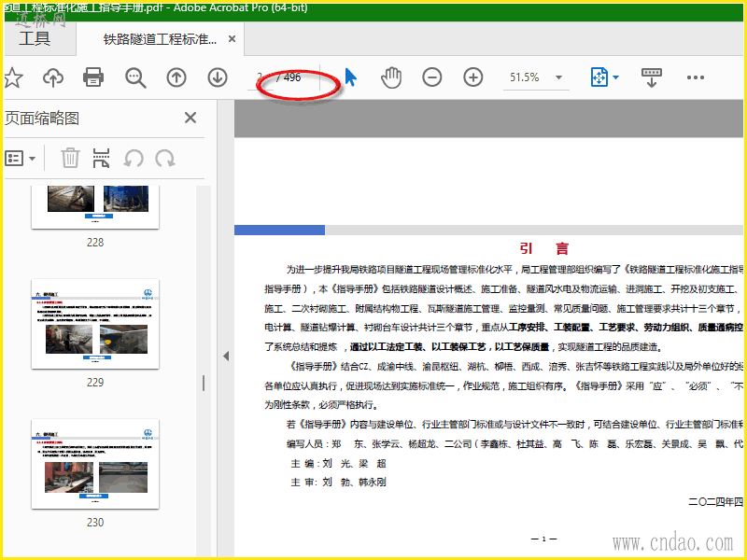Rotate page counterclockwise

pos(134,158)
